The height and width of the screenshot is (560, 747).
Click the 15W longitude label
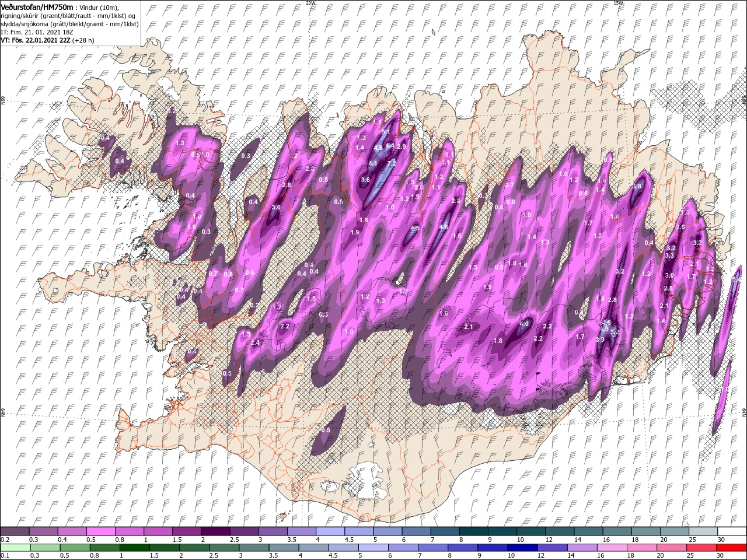618,3
